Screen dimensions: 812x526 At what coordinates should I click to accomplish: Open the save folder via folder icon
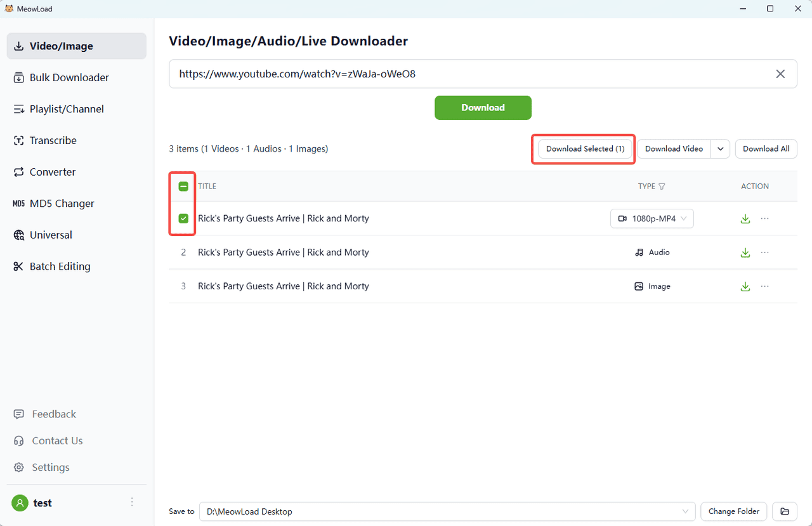tap(785, 511)
